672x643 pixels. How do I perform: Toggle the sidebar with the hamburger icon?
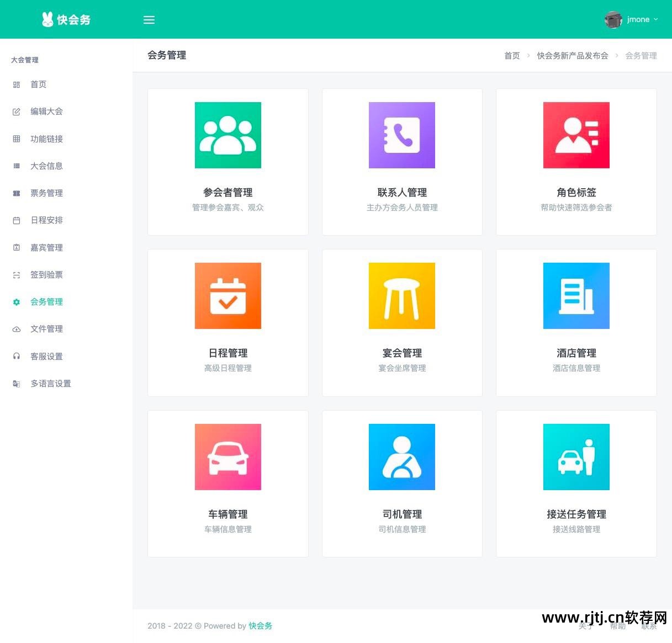[x=149, y=19]
